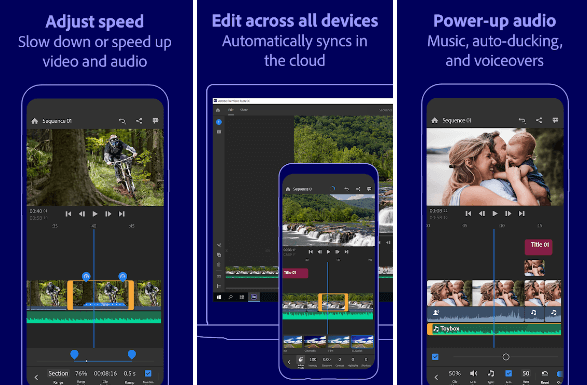Open comments icon in the Power-up audio phone
The width and height of the screenshot is (587, 385).
tap(555, 120)
